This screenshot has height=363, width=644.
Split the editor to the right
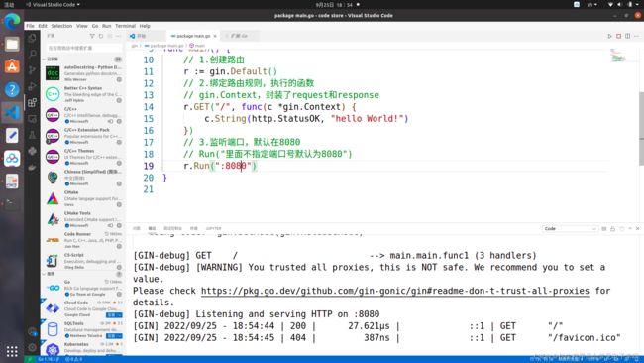coord(627,36)
